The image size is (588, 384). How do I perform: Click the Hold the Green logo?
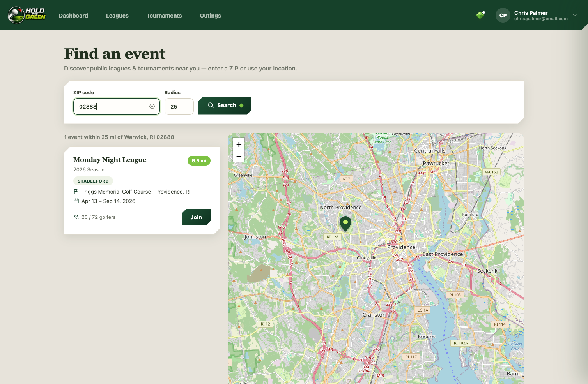[x=27, y=15]
